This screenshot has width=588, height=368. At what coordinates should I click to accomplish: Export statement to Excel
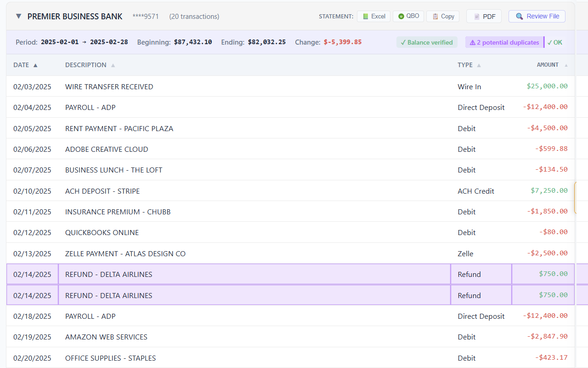(x=373, y=16)
